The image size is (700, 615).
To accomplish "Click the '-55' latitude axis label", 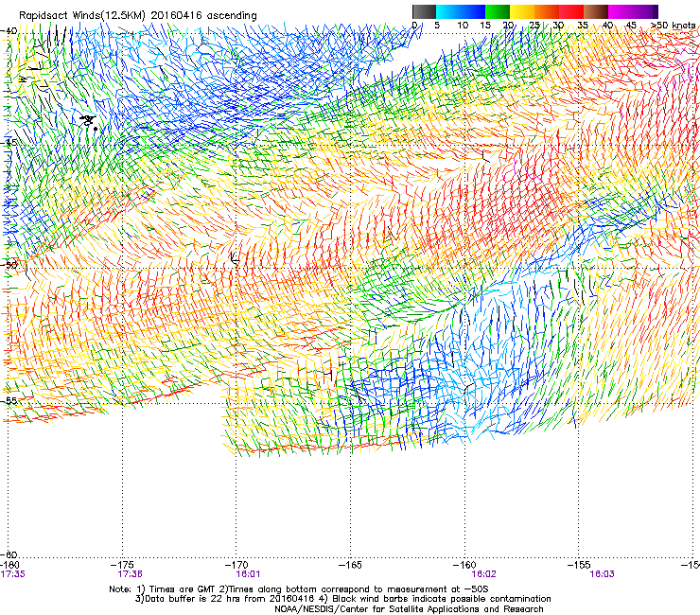I will 9,400.
